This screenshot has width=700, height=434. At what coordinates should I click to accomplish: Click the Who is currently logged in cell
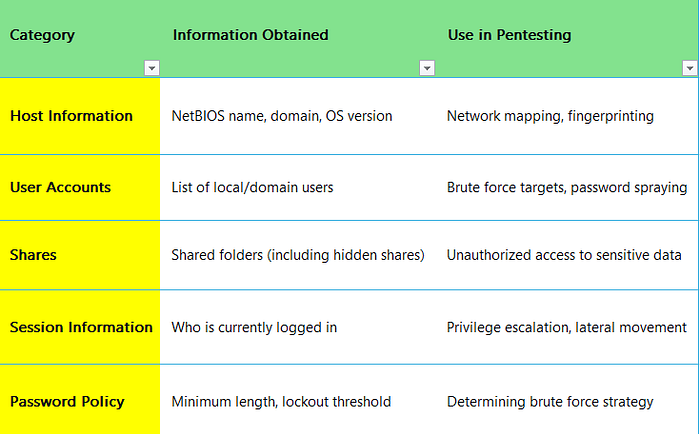(298, 327)
